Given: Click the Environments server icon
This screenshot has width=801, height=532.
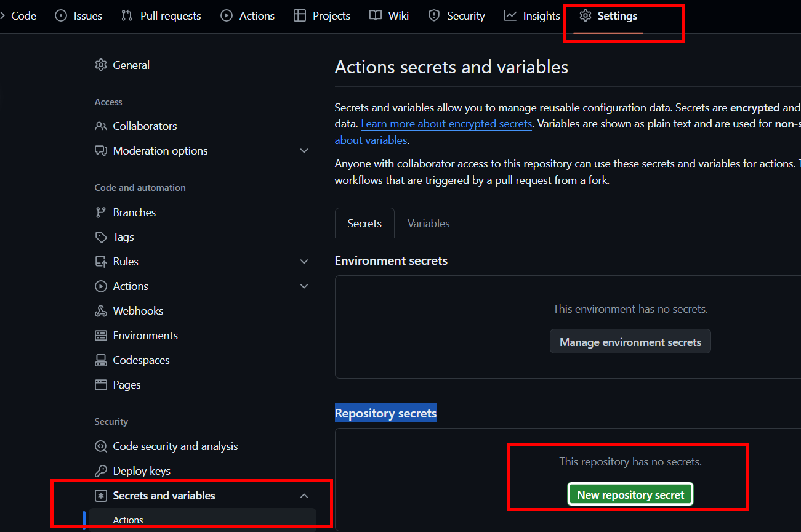Looking at the screenshot, I should (x=101, y=336).
